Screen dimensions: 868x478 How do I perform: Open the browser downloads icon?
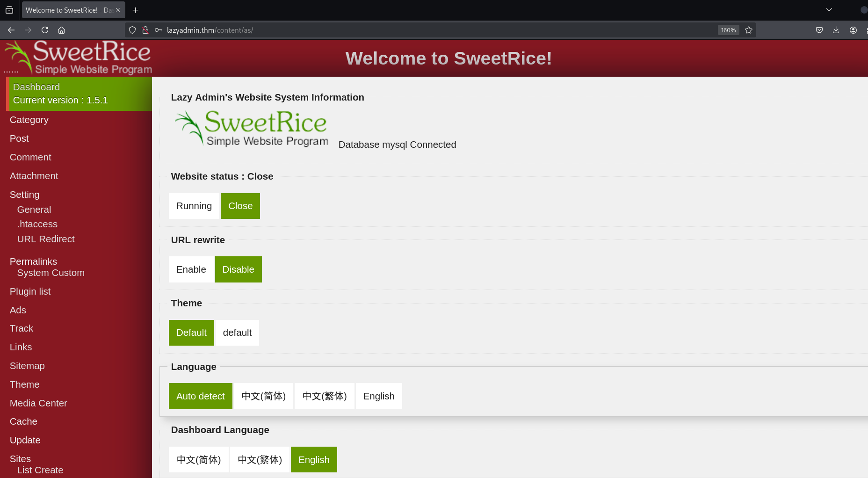point(836,30)
